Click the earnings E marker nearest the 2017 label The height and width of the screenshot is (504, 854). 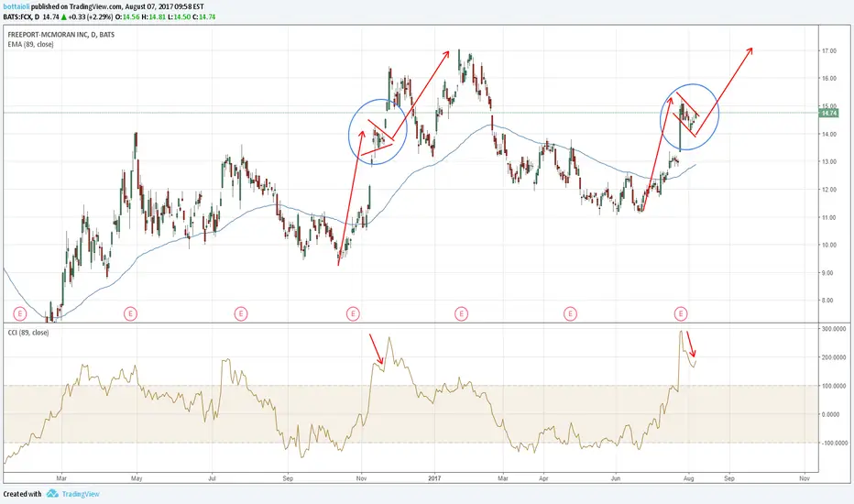461,313
